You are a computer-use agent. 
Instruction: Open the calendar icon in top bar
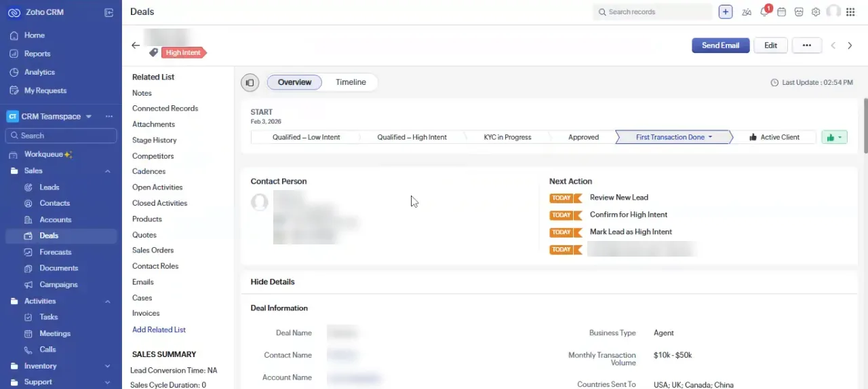pyautogui.click(x=781, y=12)
